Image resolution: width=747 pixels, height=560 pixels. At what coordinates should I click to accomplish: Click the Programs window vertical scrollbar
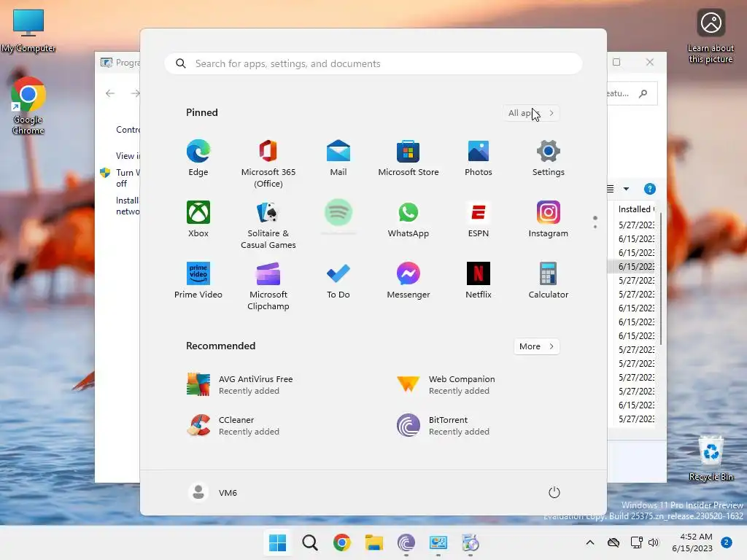[661, 279]
